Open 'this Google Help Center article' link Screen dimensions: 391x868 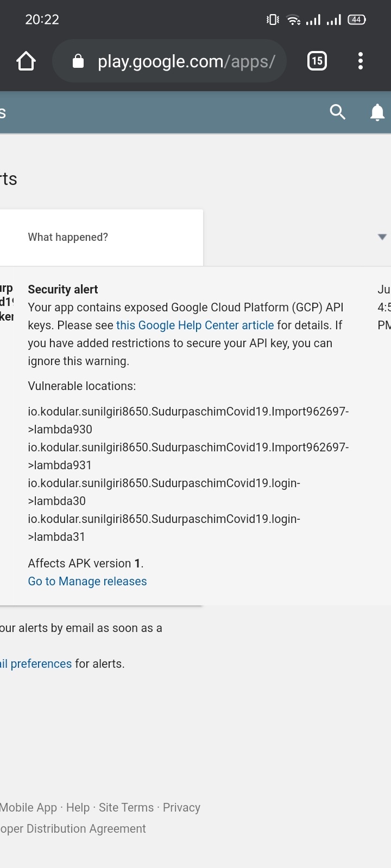point(195,325)
